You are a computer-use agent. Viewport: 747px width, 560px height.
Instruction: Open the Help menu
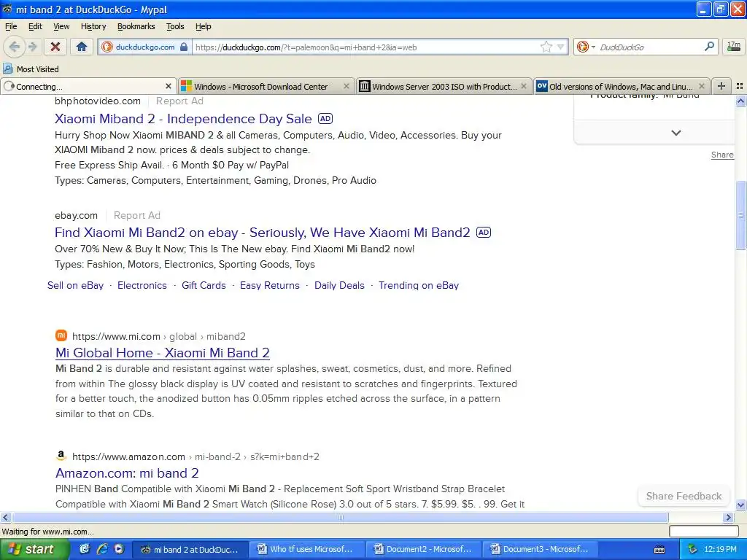204,26
